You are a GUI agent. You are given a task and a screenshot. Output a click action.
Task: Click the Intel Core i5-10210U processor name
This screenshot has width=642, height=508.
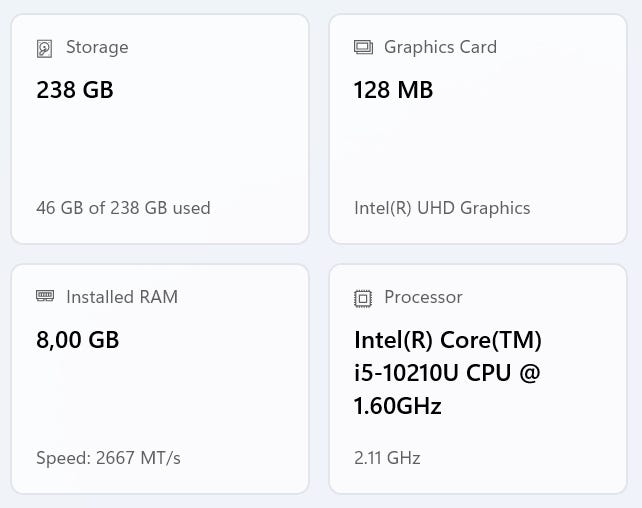tap(447, 373)
